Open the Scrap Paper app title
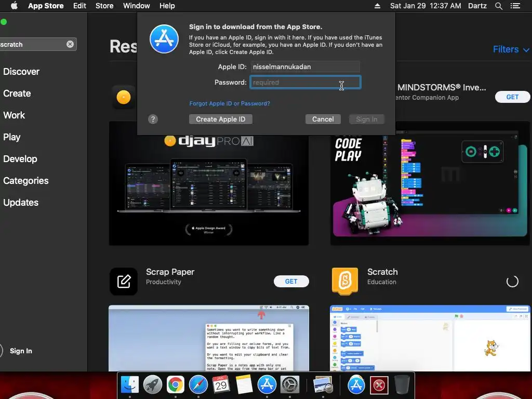This screenshot has height=399, width=532. click(170, 272)
